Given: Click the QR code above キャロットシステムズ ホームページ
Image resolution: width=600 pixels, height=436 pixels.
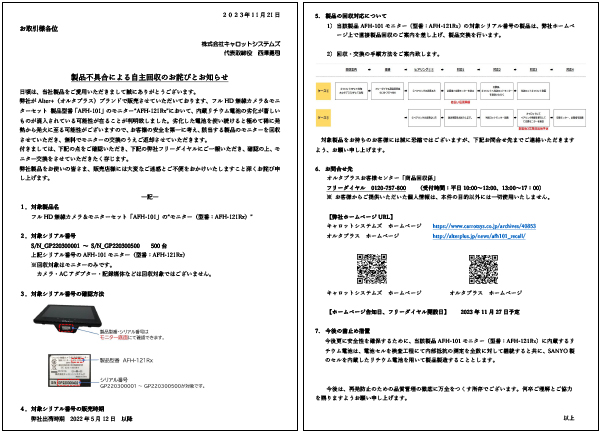Looking at the screenshot, I should [372, 269].
